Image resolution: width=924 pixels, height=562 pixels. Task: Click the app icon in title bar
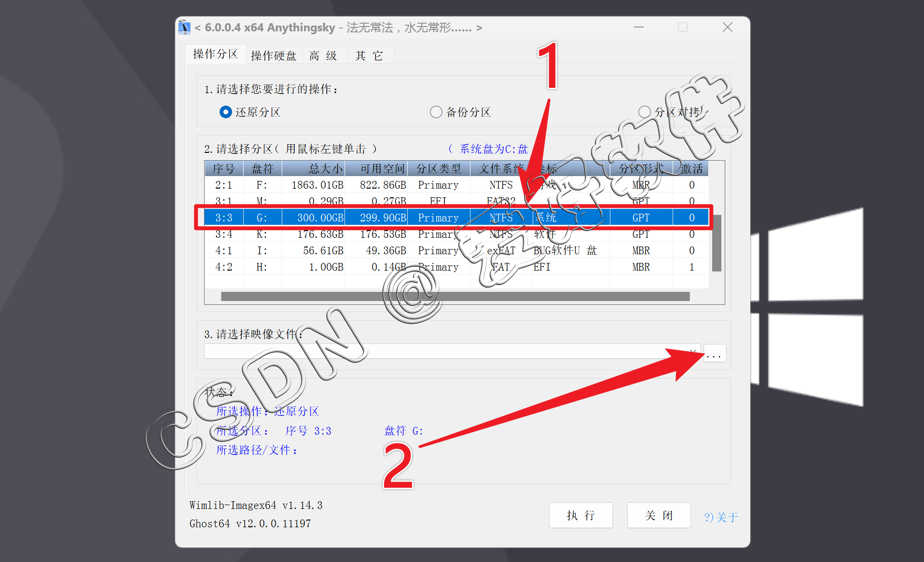(184, 27)
